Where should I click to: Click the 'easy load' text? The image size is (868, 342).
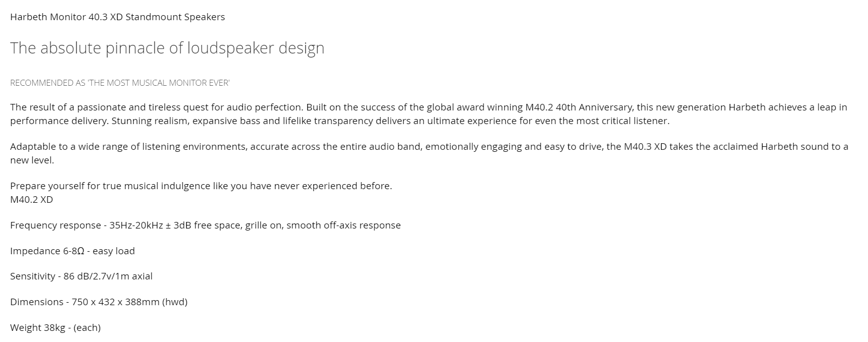pyautogui.click(x=114, y=251)
